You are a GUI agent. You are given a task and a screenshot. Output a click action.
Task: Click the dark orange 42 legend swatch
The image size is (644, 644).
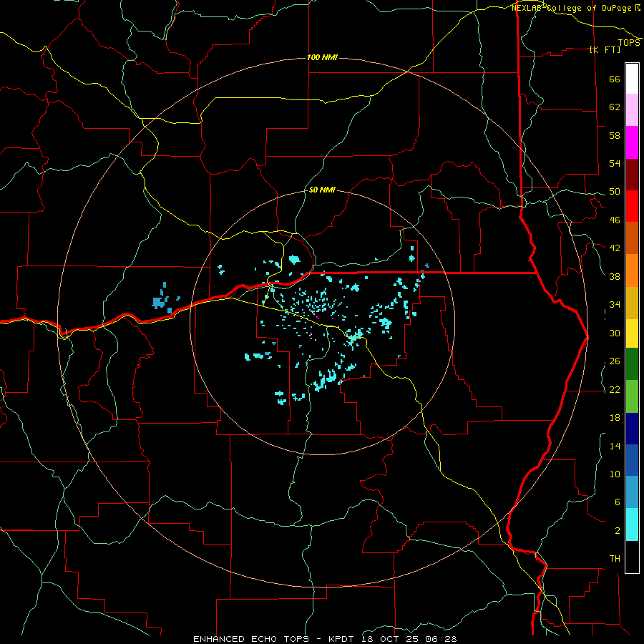pyautogui.click(x=632, y=238)
